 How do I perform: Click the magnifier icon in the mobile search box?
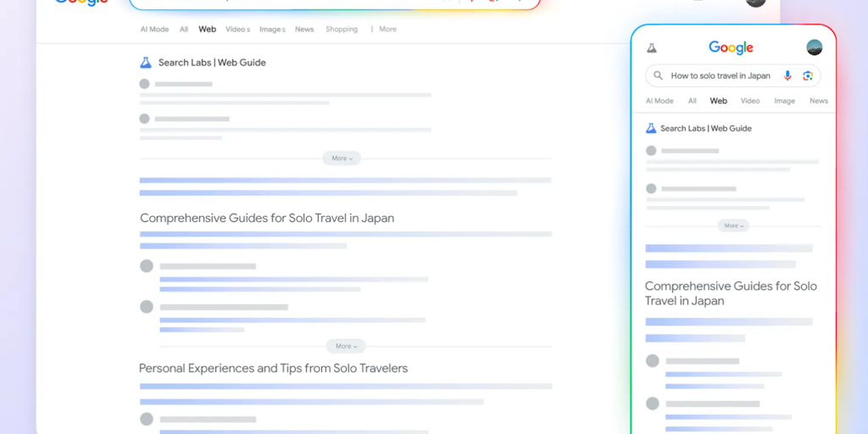click(658, 75)
